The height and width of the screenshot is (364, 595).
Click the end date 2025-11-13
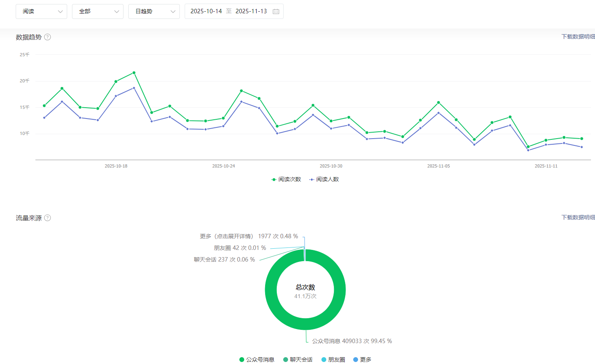(251, 11)
